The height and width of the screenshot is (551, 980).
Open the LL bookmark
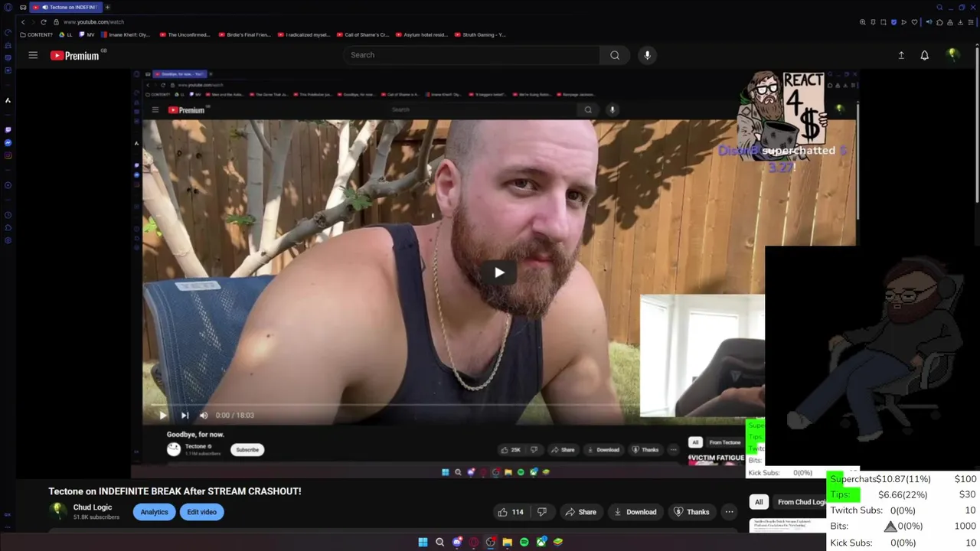[x=66, y=34]
